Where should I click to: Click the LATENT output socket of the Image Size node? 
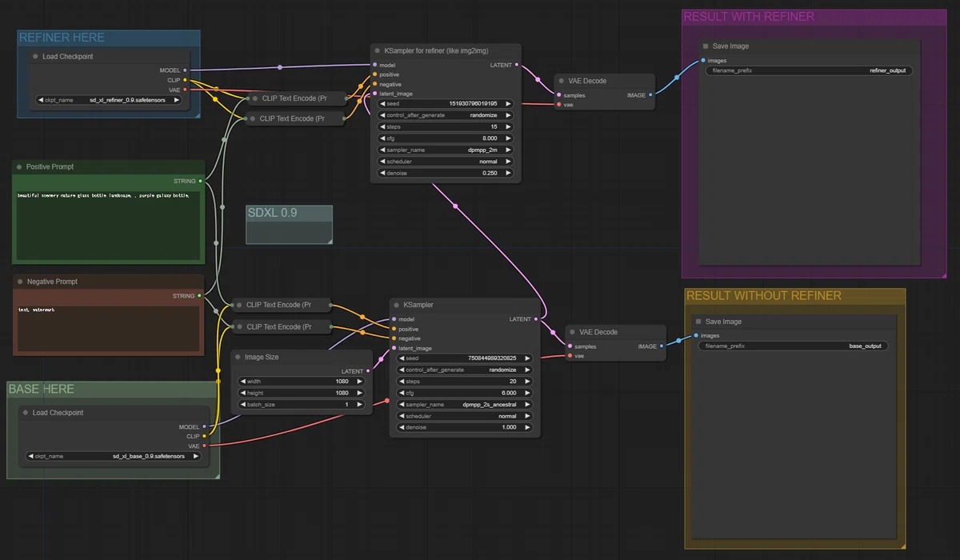[x=368, y=371]
